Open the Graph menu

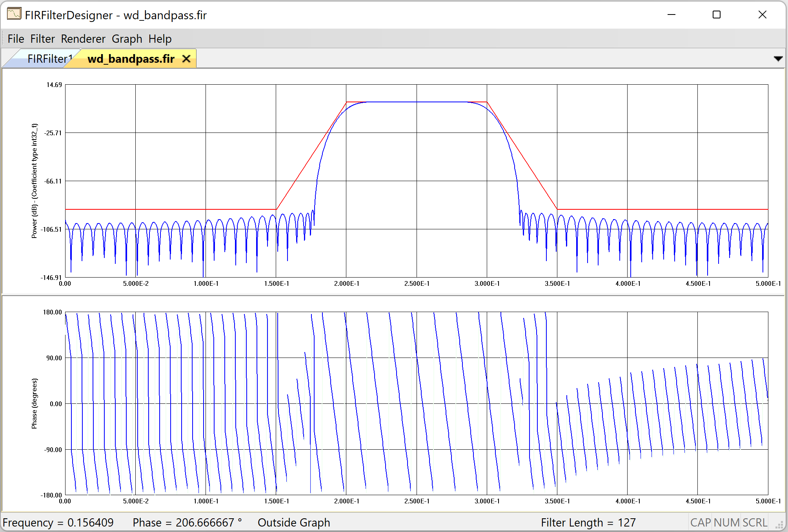(127, 39)
